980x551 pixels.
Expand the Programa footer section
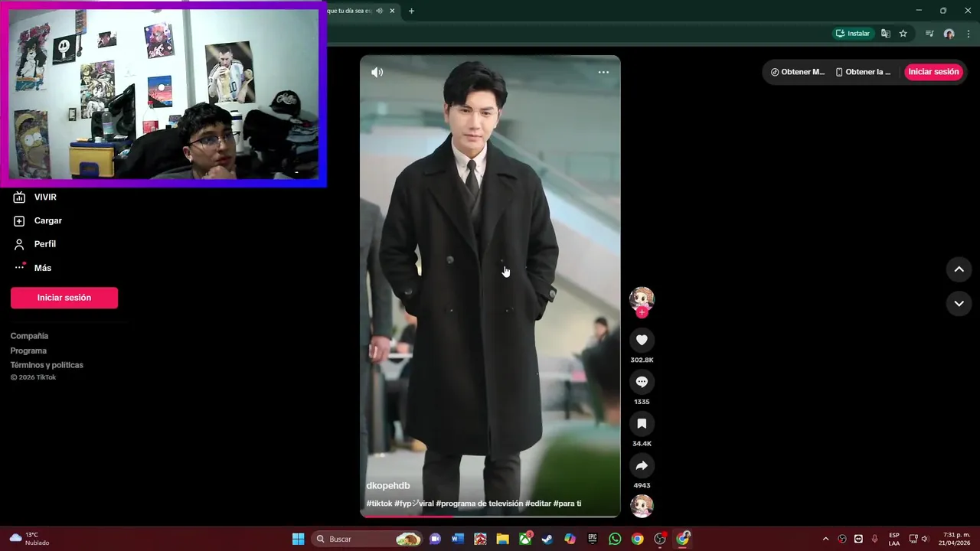28,350
